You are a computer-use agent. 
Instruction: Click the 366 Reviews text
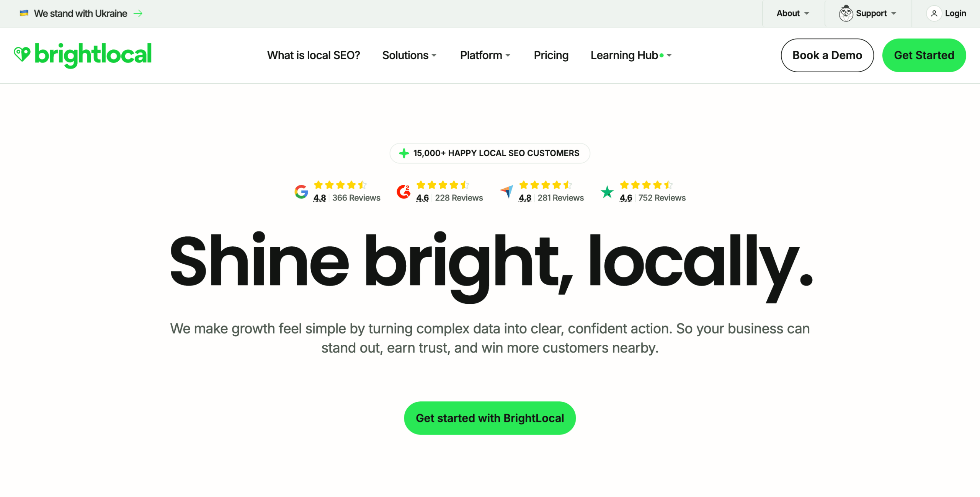(356, 198)
